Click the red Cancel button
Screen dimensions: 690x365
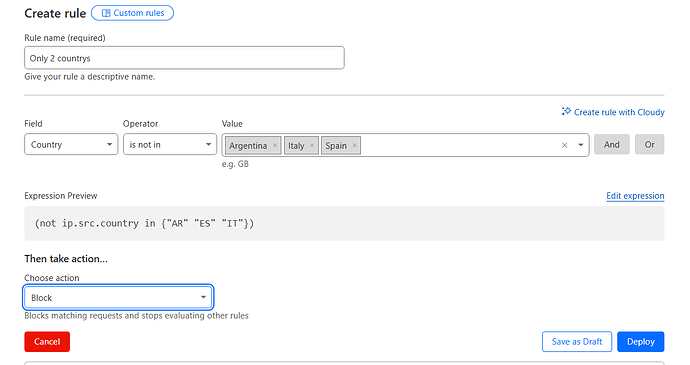(47, 342)
